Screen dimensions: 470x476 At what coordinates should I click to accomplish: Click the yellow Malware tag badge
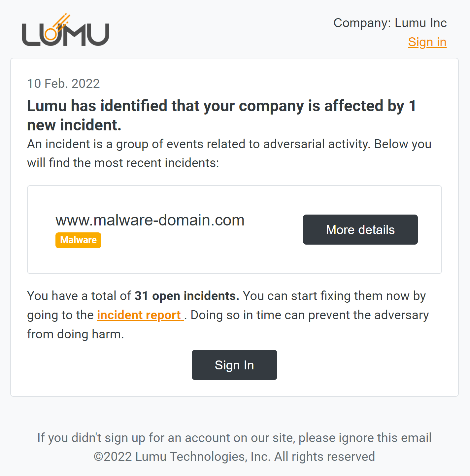78,240
